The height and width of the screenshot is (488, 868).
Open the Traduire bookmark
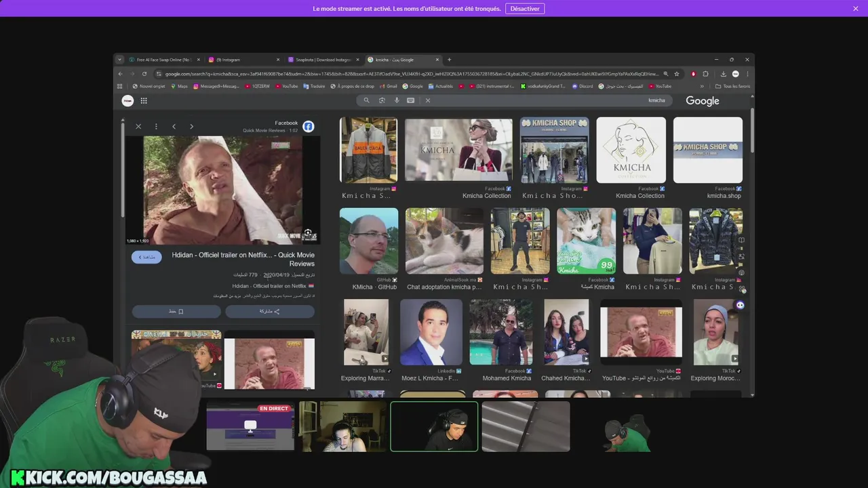tap(314, 86)
